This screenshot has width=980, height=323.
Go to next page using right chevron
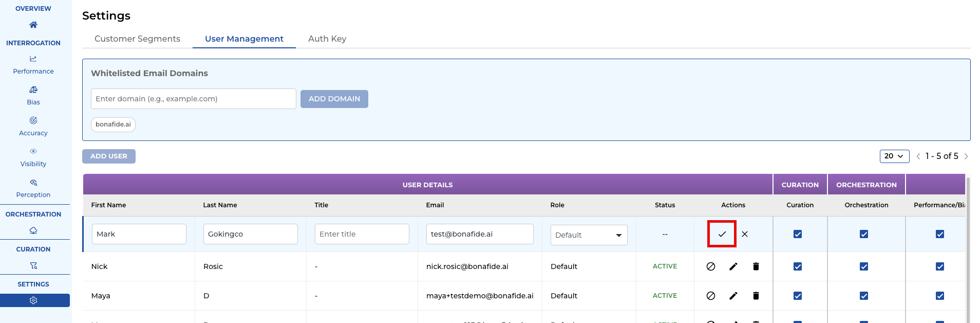[966, 156]
